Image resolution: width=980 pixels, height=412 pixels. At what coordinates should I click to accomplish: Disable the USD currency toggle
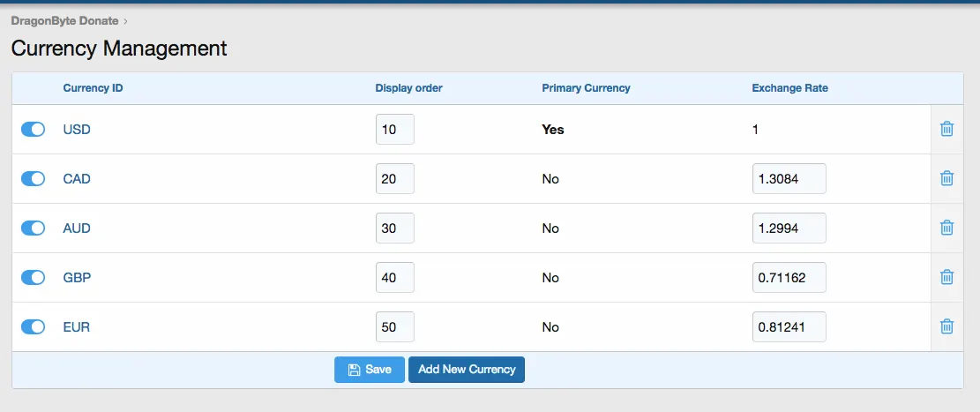(x=33, y=130)
